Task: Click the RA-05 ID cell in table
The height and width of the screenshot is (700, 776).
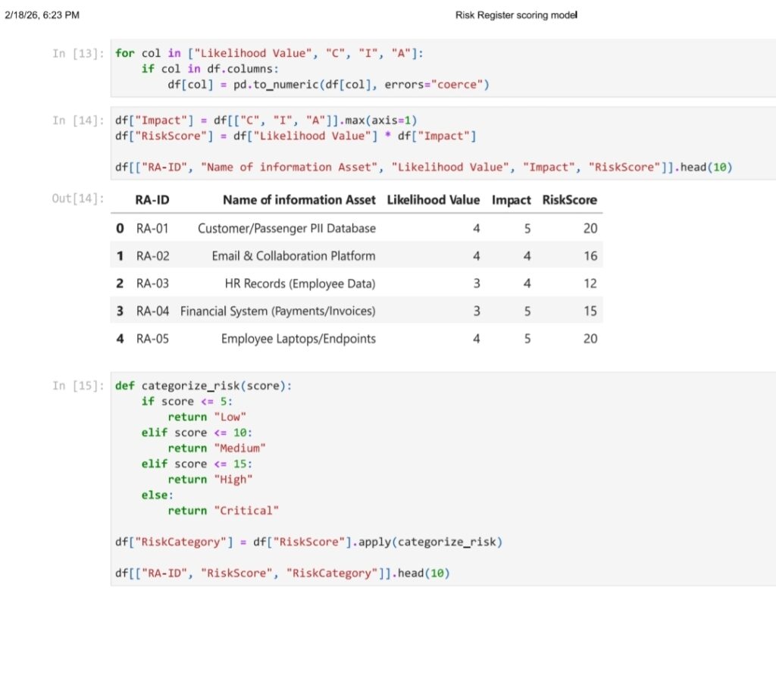Action: tap(152, 339)
